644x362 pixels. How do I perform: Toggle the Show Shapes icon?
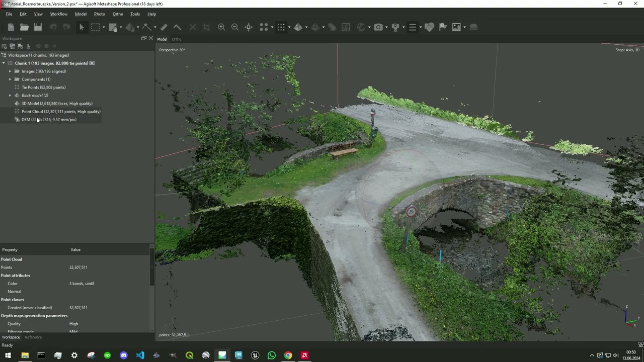click(429, 27)
